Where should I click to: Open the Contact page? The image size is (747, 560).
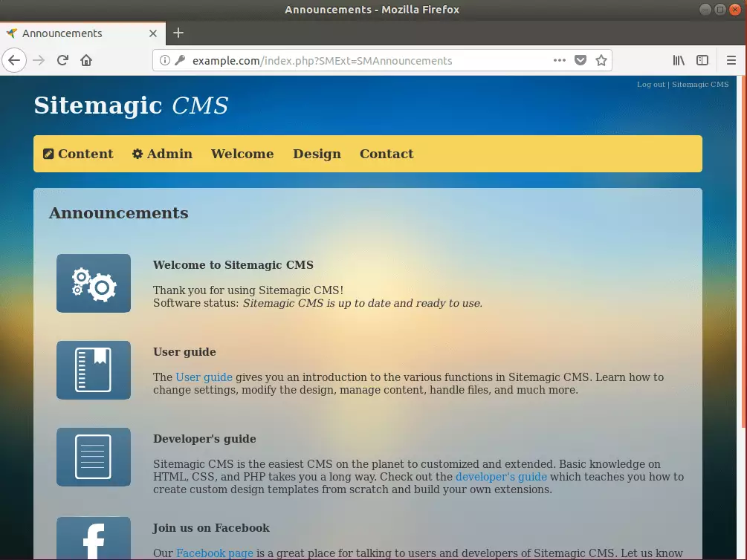[387, 154]
